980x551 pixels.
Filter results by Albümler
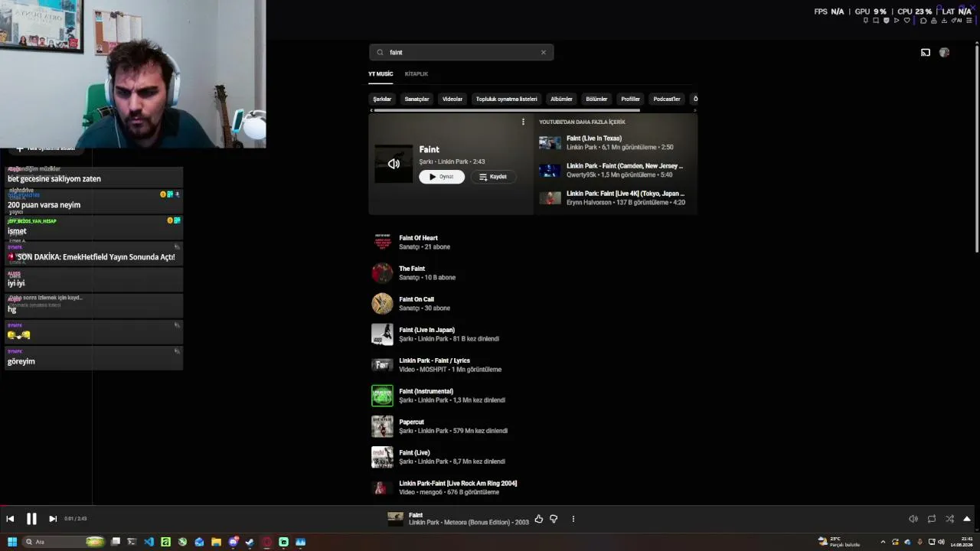click(x=561, y=99)
